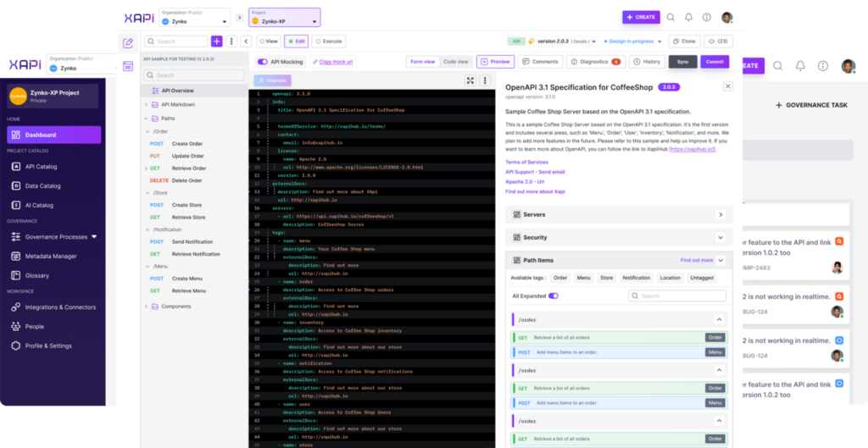Click the fullscreen expand editor icon
This screenshot has height=448, width=868.
470,80
